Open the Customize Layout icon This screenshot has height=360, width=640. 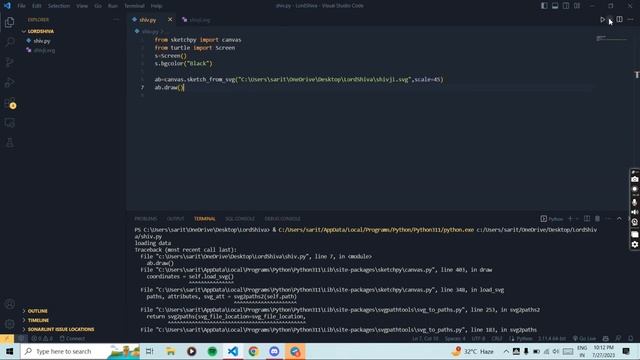577,6
